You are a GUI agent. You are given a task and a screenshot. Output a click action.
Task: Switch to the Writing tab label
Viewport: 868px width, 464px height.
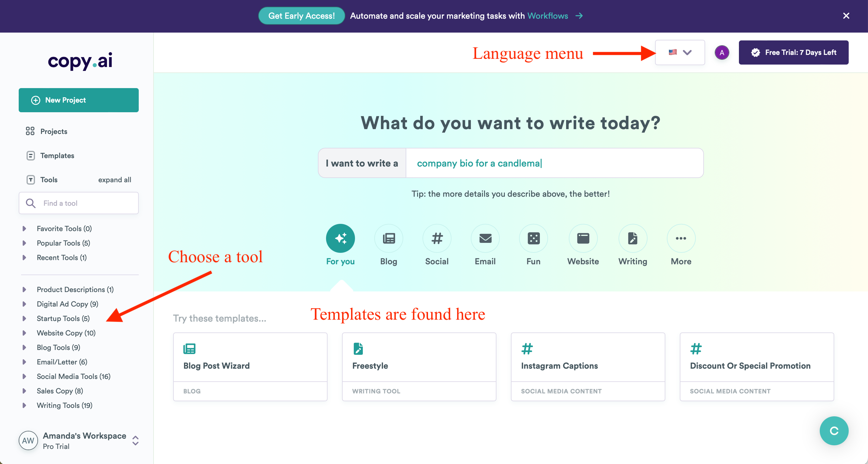(632, 261)
